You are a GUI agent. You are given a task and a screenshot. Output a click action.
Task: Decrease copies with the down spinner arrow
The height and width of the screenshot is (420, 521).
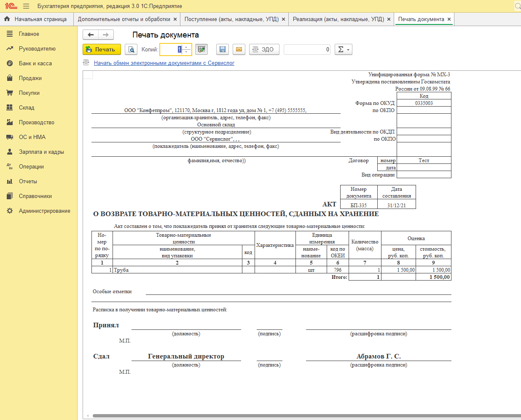187,52
